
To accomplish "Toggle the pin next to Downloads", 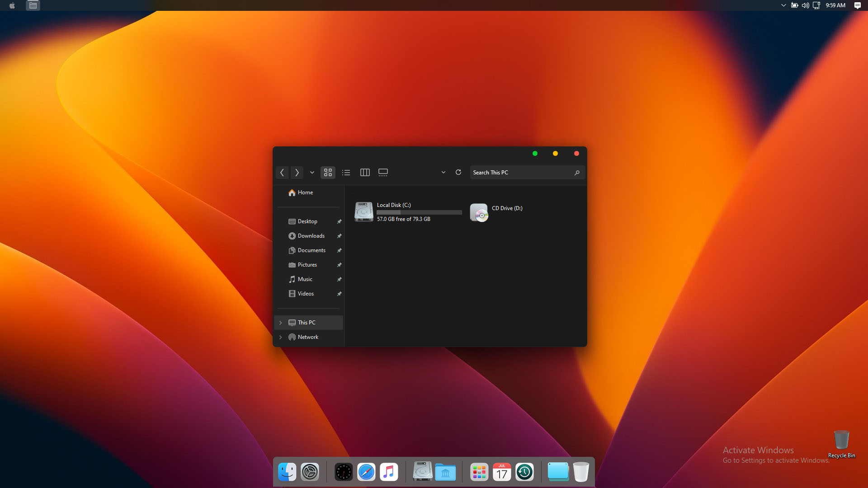I will pos(339,236).
